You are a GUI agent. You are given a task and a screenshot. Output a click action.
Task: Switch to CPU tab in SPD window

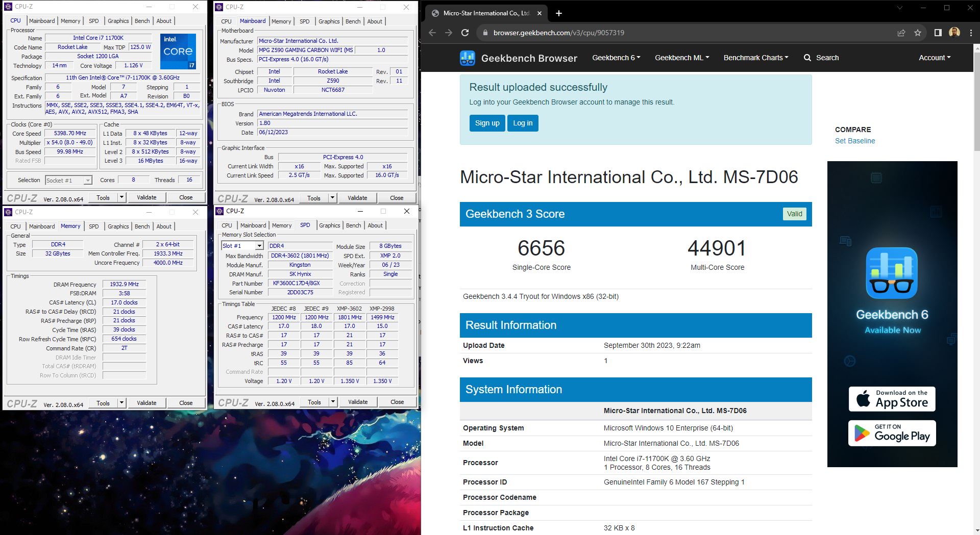point(227,225)
